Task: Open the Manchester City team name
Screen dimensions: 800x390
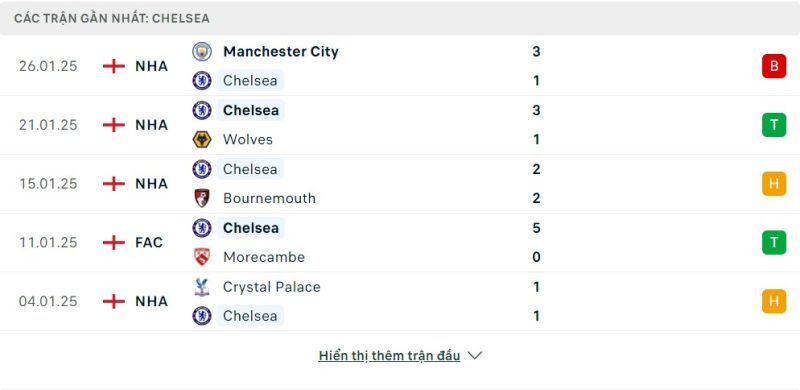Action: coord(281,52)
